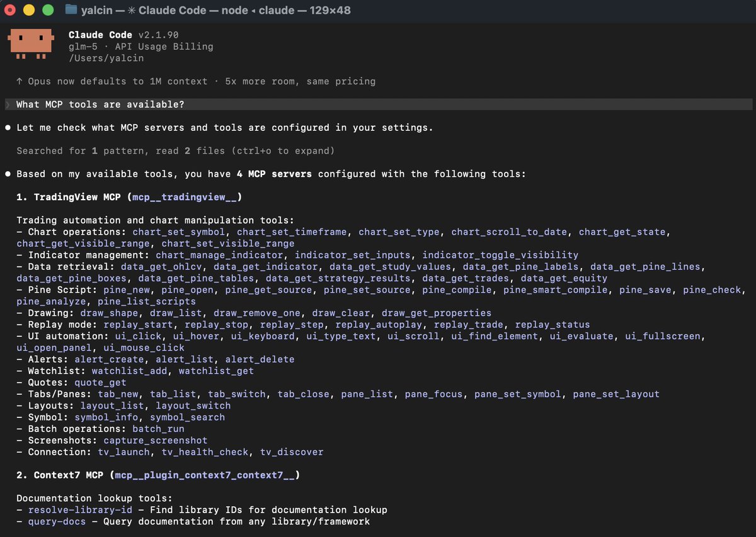
Task: Click the 'batch_run' tool name
Action: [158, 429]
